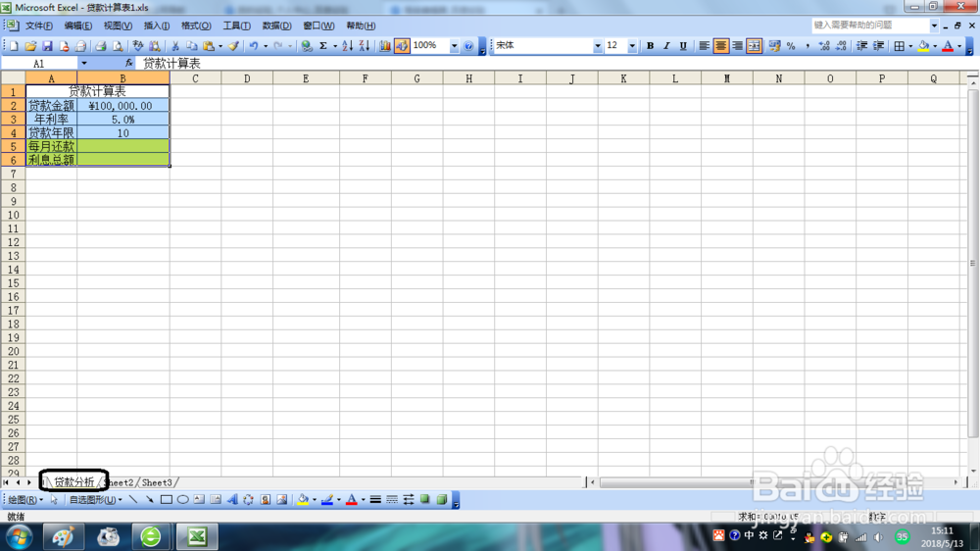Undo the last action
The image size is (980, 551).
point(254,46)
